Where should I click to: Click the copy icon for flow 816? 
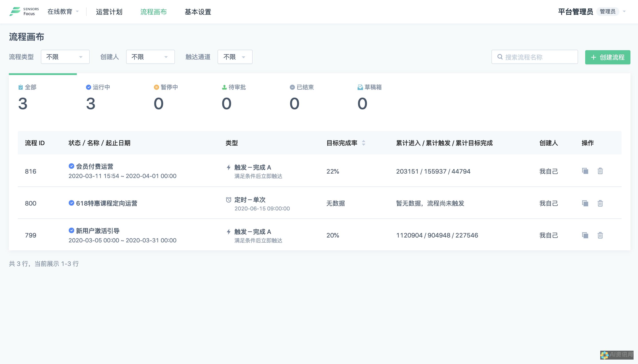point(585,171)
